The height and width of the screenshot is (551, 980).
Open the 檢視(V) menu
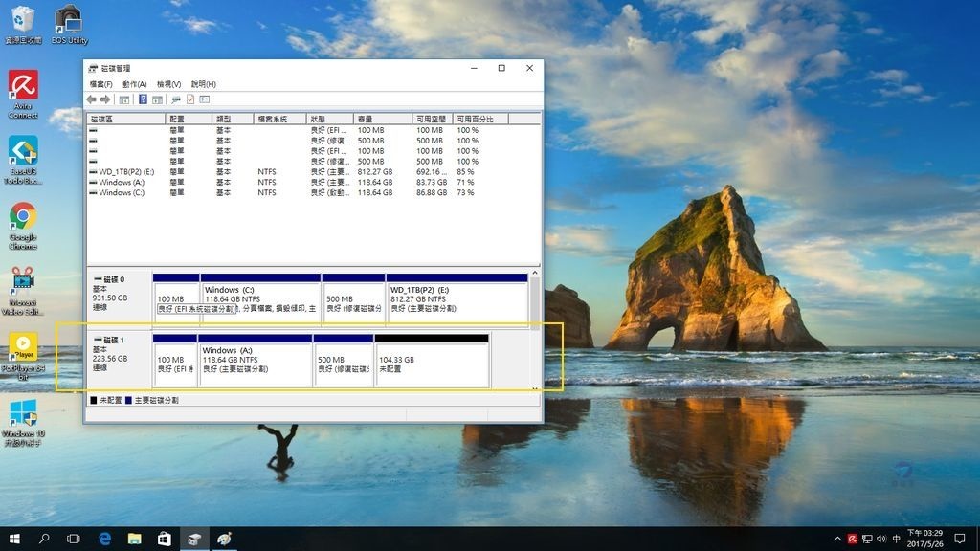pyautogui.click(x=168, y=84)
